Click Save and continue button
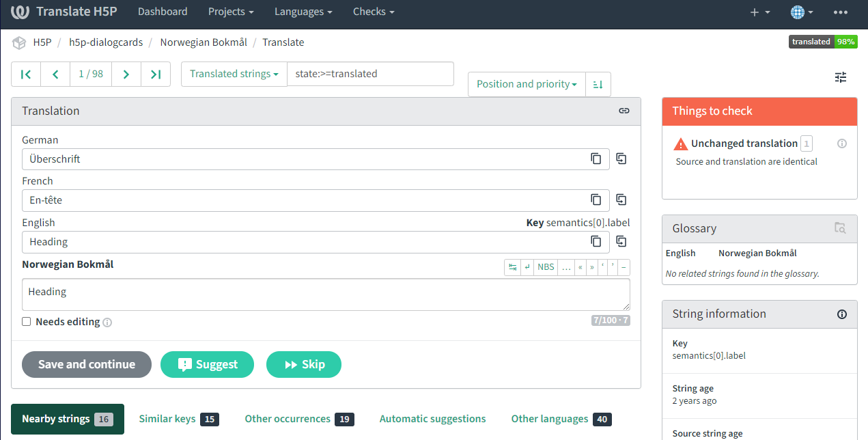This screenshot has height=440, width=868. [87, 364]
